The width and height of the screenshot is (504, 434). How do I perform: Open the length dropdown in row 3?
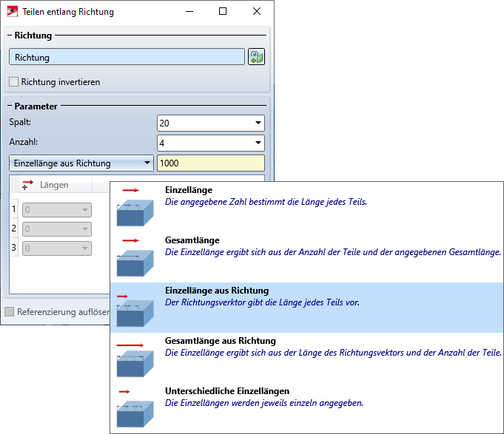[x=85, y=248]
